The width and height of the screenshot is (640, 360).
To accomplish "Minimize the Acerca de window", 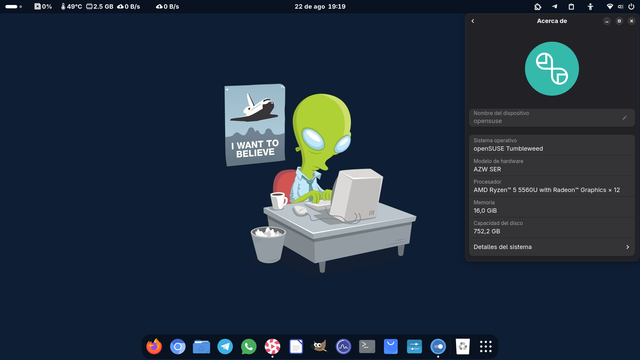I will tap(607, 21).
